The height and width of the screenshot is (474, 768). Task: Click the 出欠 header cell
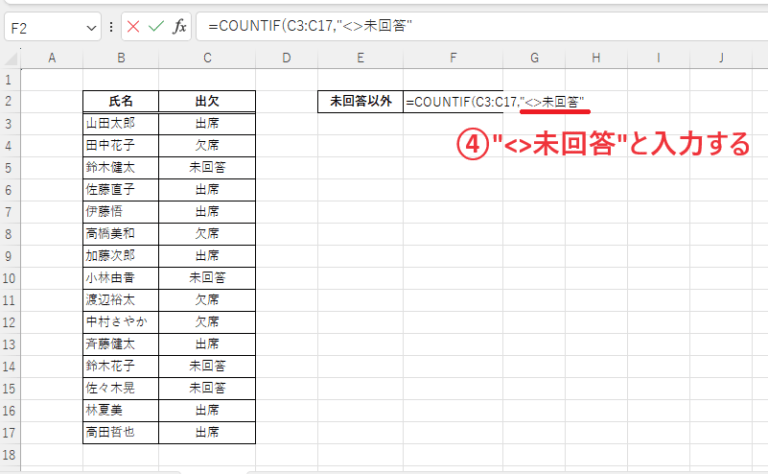pos(207,101)
